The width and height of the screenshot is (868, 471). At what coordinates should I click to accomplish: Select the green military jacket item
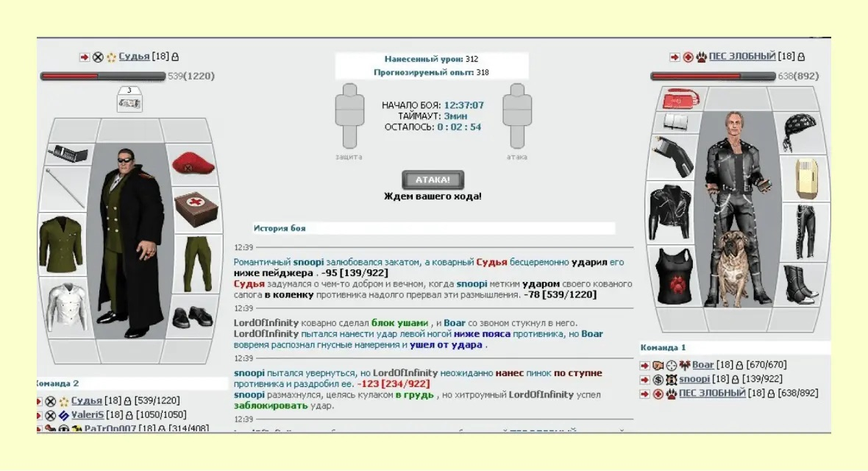point(62,244)
